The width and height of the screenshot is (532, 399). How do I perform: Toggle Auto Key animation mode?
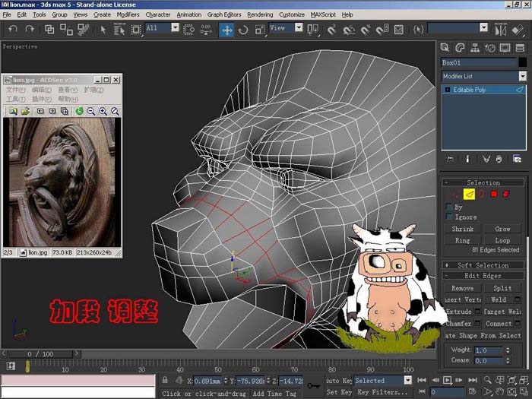(x=339, y=380)
